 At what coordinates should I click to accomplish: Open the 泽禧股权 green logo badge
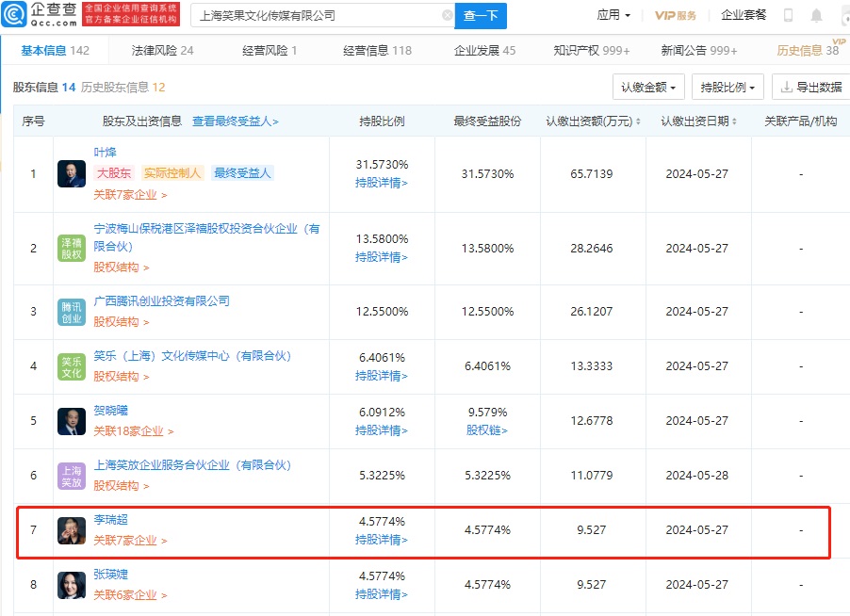pos(72,248)
